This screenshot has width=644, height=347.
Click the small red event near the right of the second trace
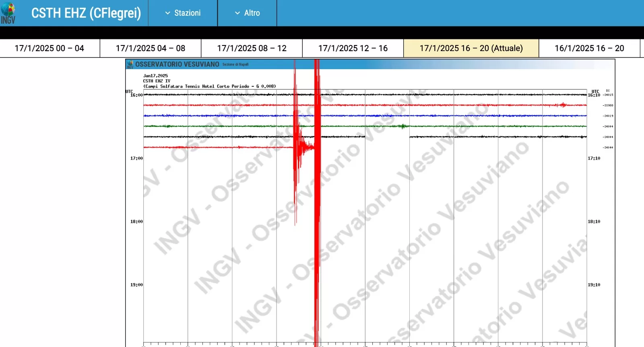(x=562, y=105)
